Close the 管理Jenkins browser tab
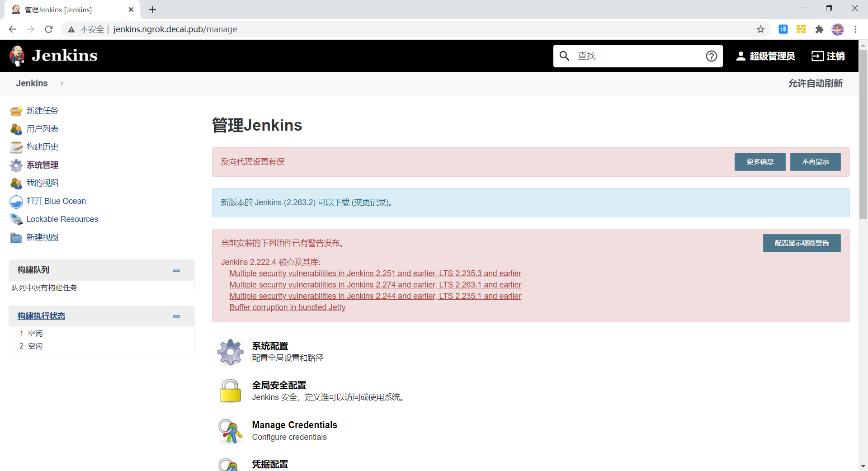 (x=131, y=9)
